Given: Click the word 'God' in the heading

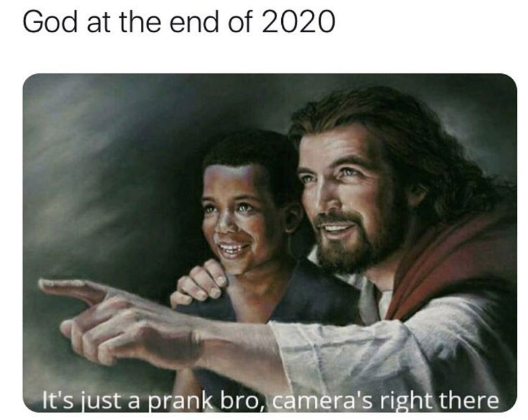Looking at the screenshot, I should tap(50, 22).
